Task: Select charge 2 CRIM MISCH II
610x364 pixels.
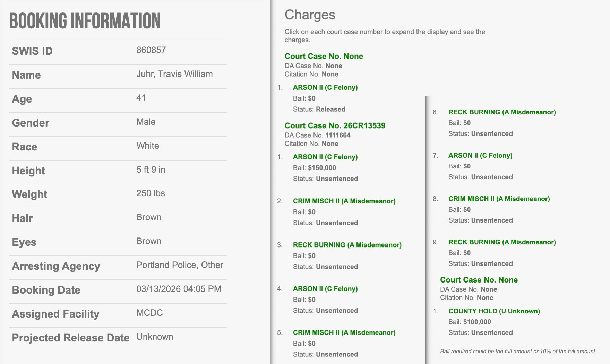Action: [x=344, y=201]
